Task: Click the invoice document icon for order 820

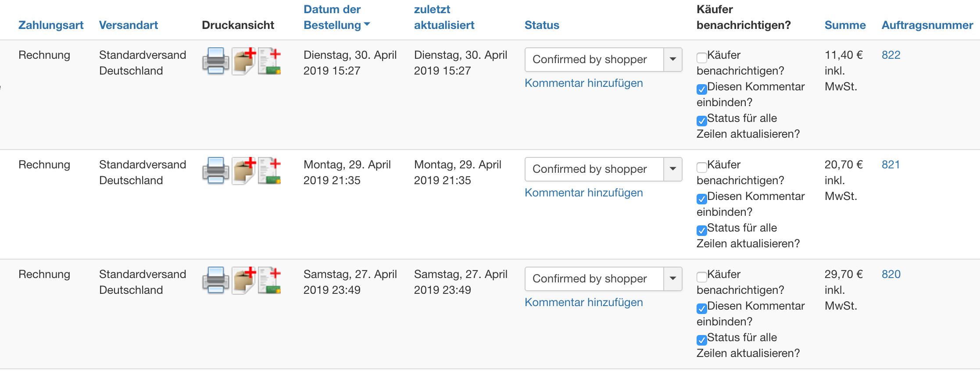Action: tap(269, 280)
